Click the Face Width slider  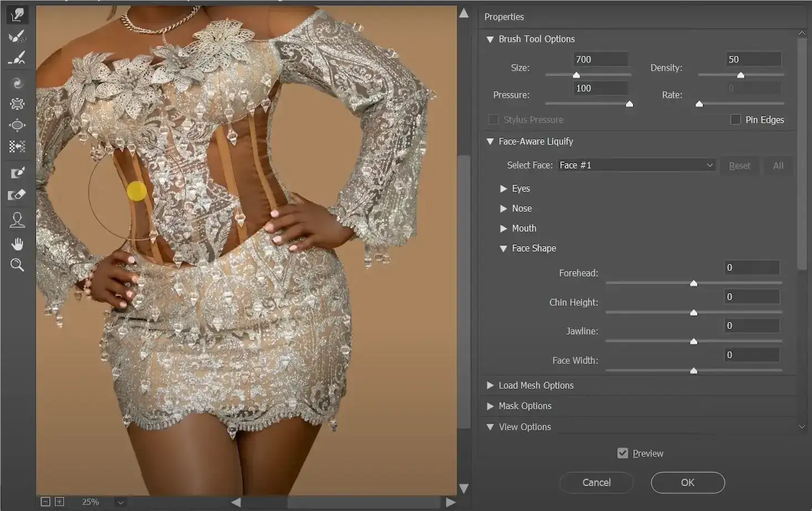pos(694,371)
